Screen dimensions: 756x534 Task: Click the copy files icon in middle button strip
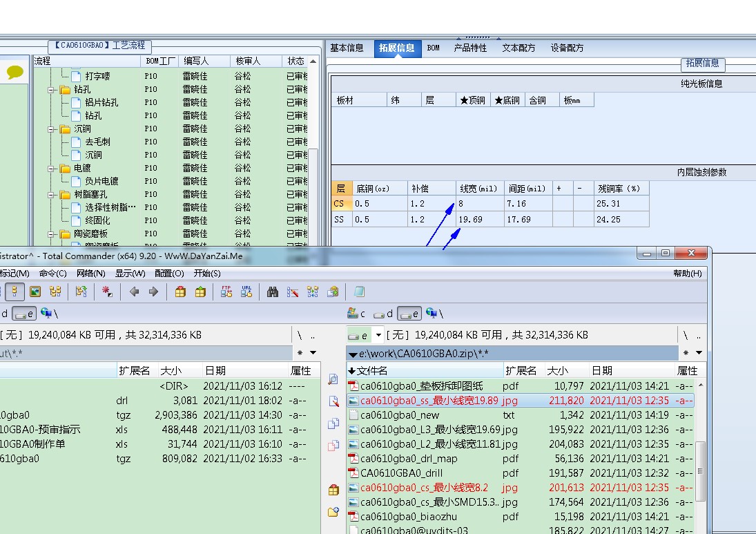point(333,423)
